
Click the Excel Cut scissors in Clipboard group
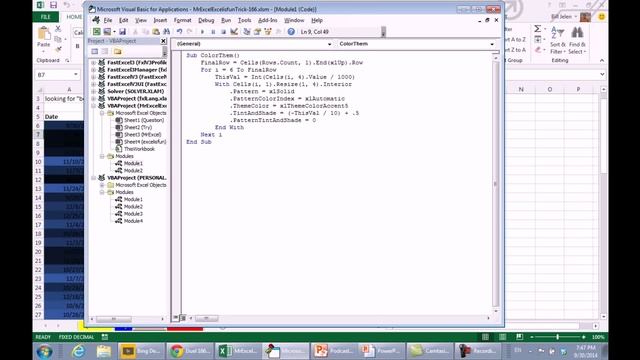[x=58, y=29]
